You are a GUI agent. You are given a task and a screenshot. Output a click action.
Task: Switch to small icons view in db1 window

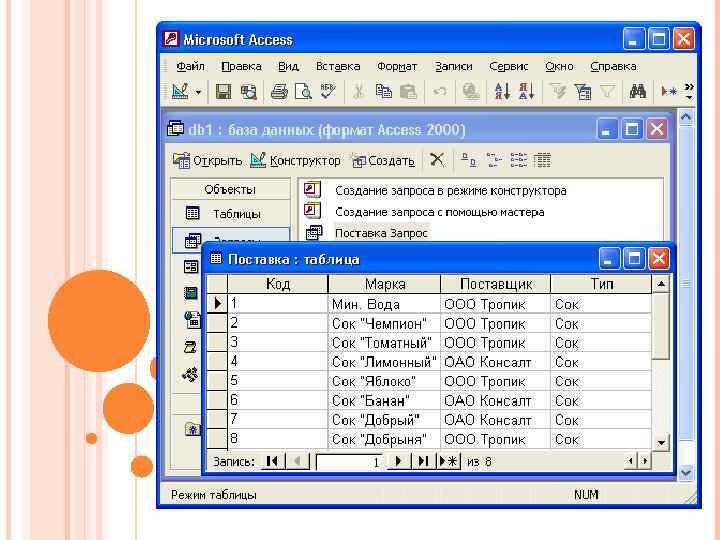point(494,160)
